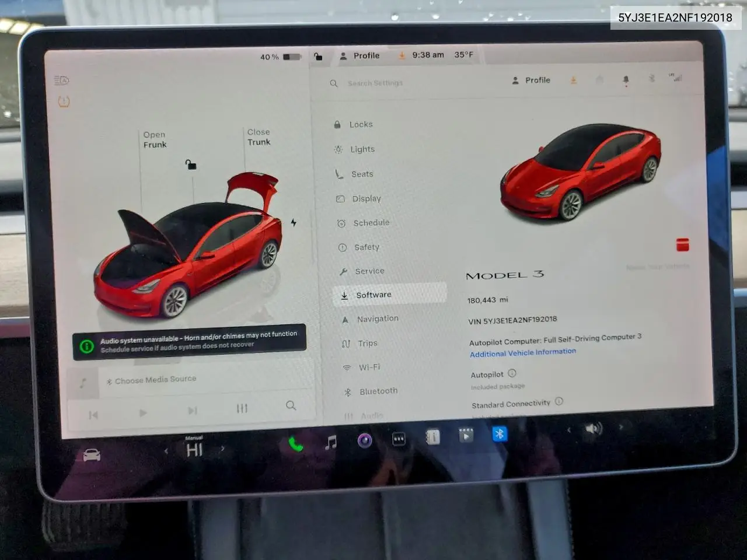The height and width of the screenshot is (560, 747).
Task: Open the media equalizer settings
Action: 242,408
